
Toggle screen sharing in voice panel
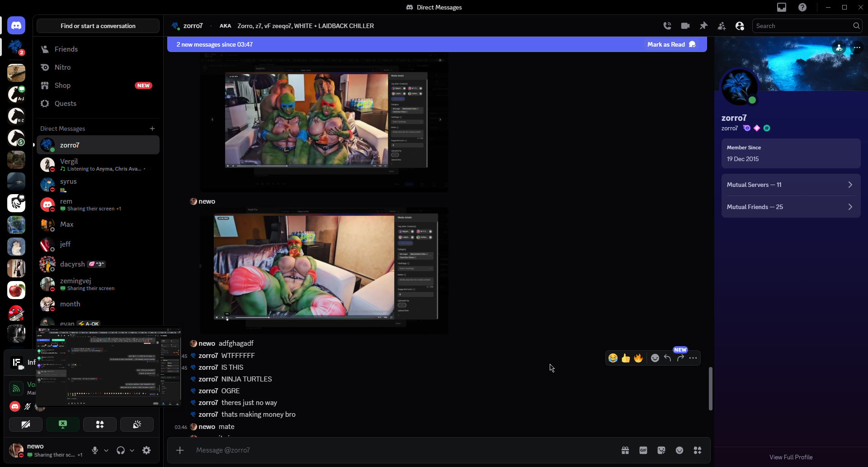[63, 424]
